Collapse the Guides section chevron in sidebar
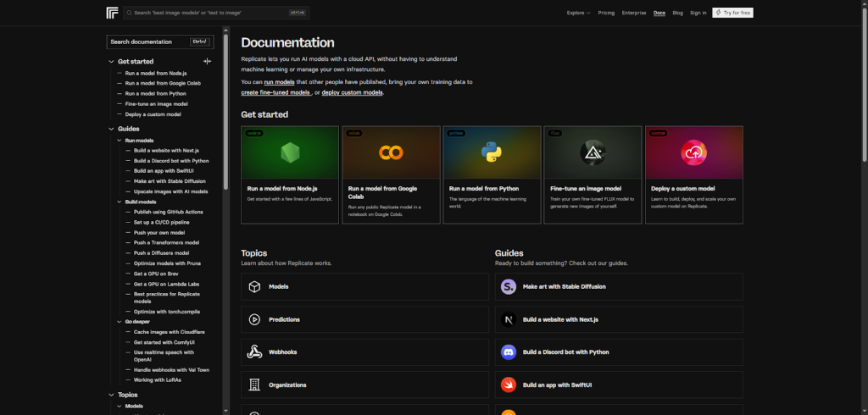Viewport: 868px width, 415px height. (x=111, y=129)
